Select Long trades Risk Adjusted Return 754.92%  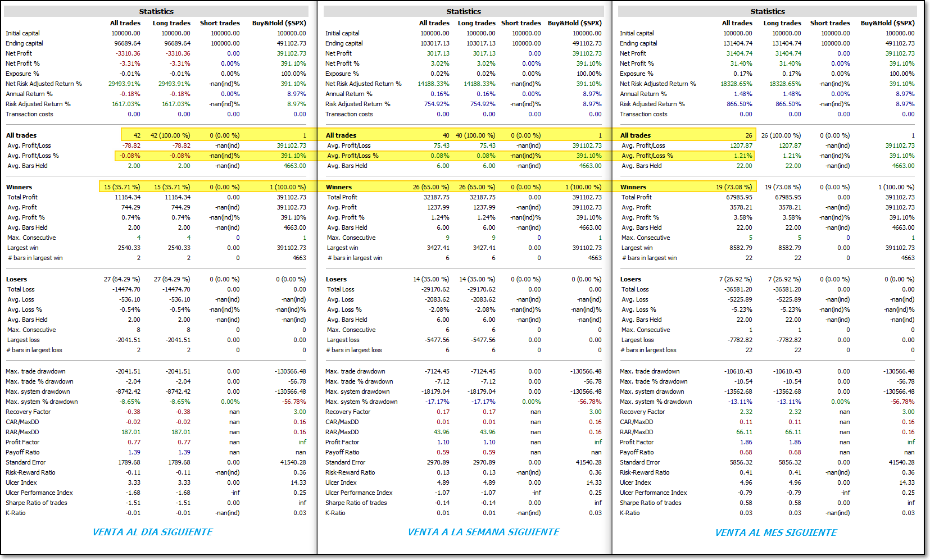(483, 104)
